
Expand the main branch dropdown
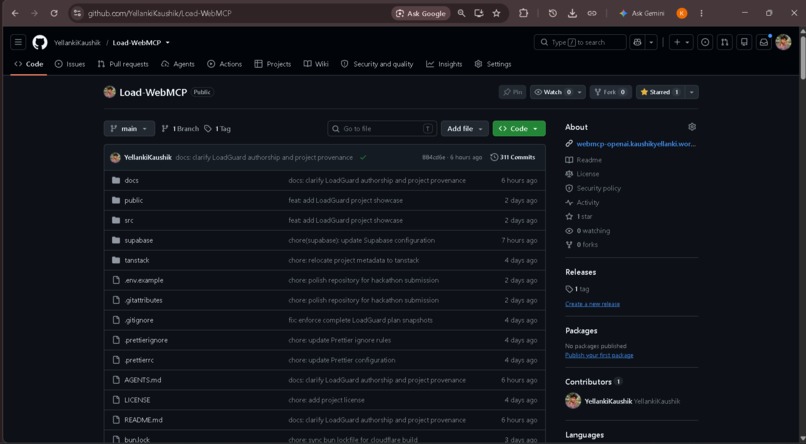[129, 128]
